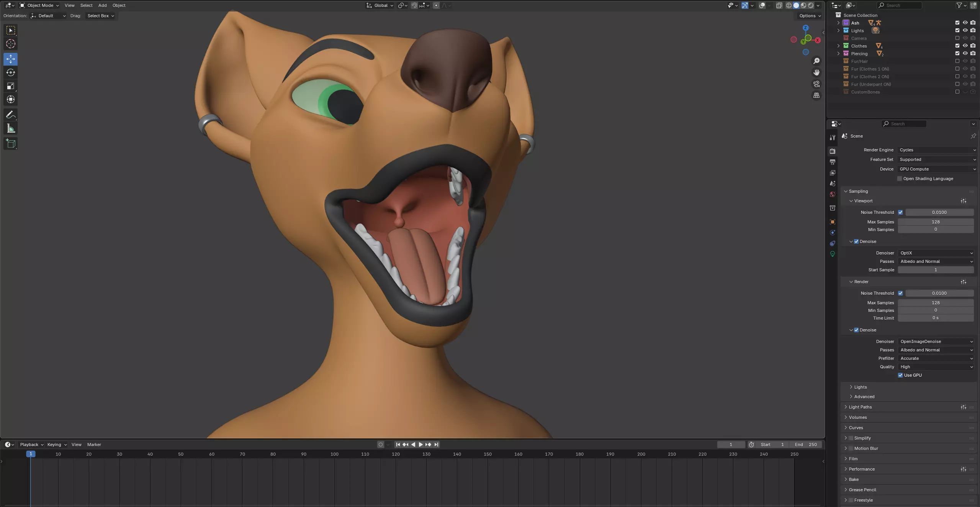Click the Render Max Samples field
The width and height of the screenshot is (980, 507).
pyautogui.click(x=936, y=303)
